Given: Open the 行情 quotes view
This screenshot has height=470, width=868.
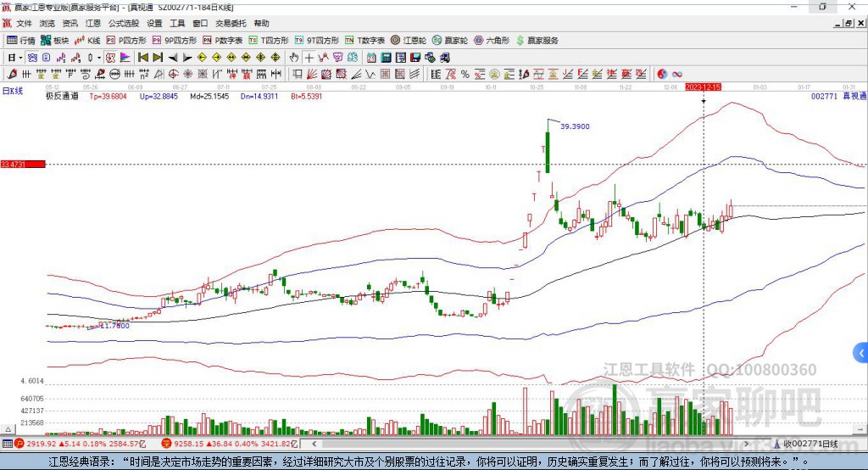Looking at the screenshot, I should 21,41.
